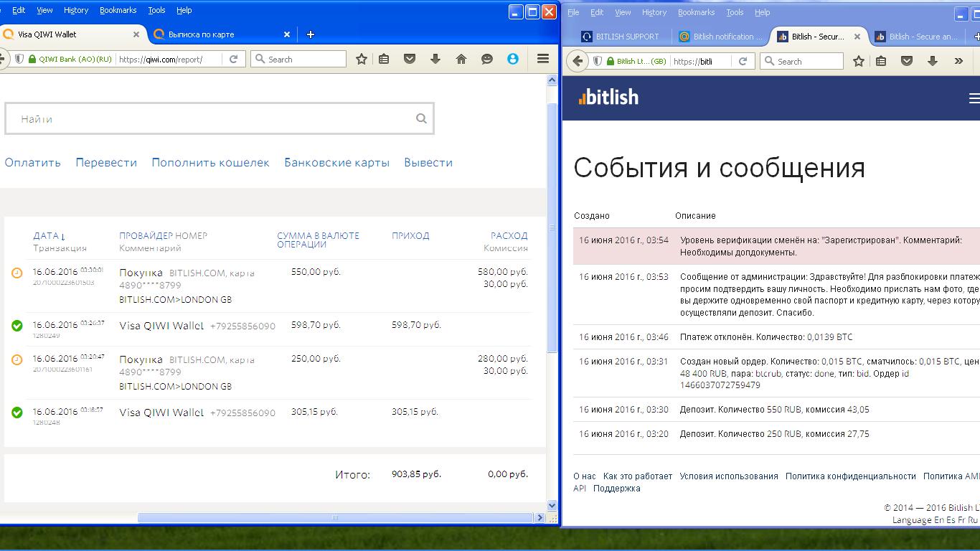980x551 pixels.
Task: Open bookmarks list icon in Bitlish window
Action: [x=881, y=61]
